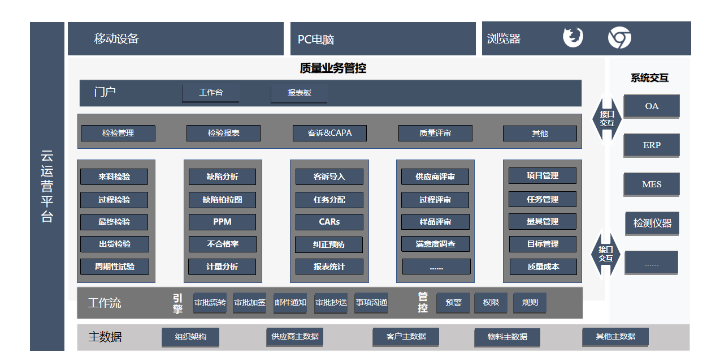The width and height of the screenshot is (710, 364).
Task: Click the 移动设备 header block
Action: pyautogui.click(x=176, y=38)
